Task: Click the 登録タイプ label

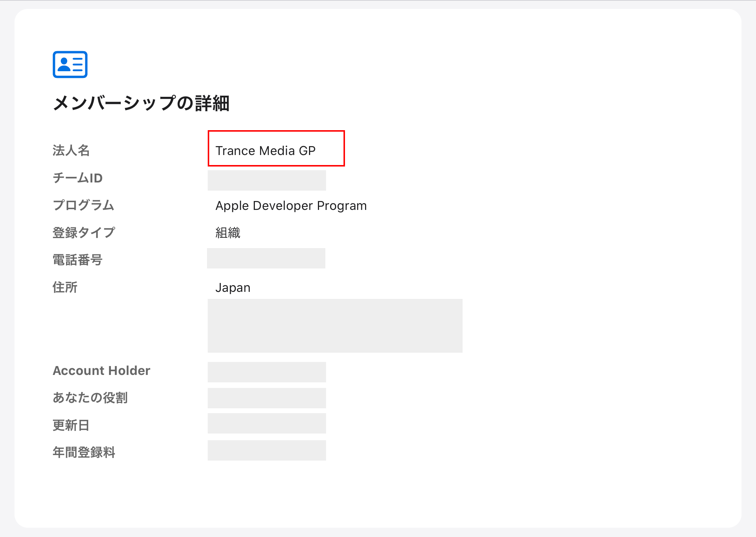Action: point(84,233)
